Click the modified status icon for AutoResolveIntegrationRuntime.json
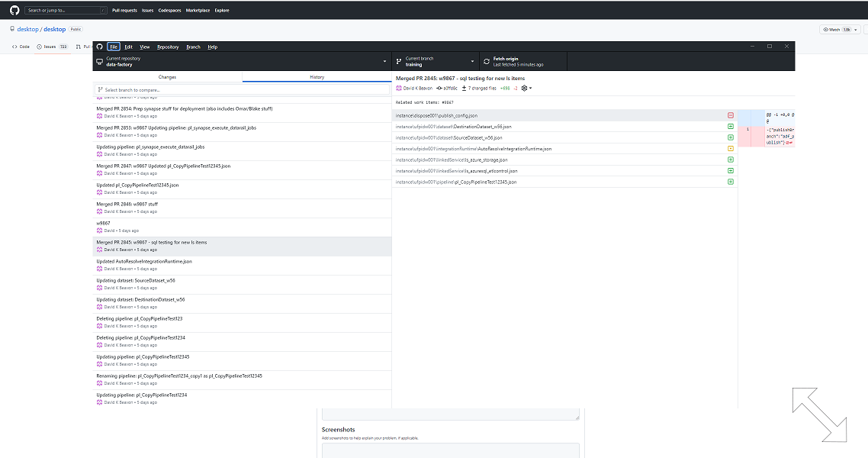Image resolution: width=868 pixels, height=458 pixels. point(730,148)
